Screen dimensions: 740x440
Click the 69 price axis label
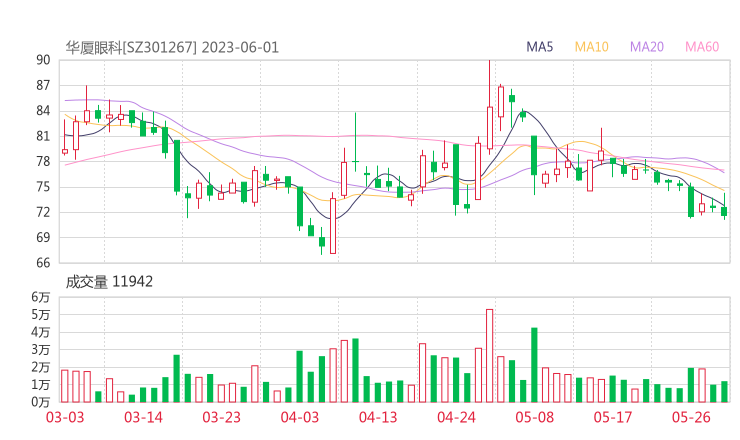[43, 237]
